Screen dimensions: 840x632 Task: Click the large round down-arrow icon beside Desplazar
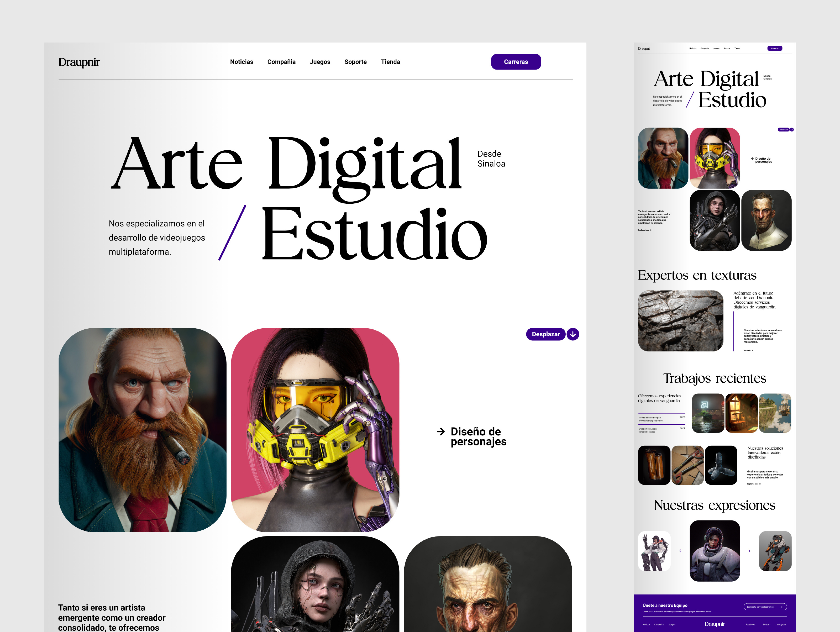tap(573, 334)
